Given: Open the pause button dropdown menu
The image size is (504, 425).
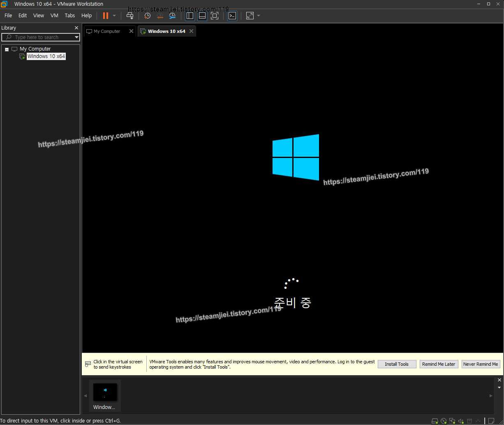Looking at the screenshot, I should tap(114, 16).
